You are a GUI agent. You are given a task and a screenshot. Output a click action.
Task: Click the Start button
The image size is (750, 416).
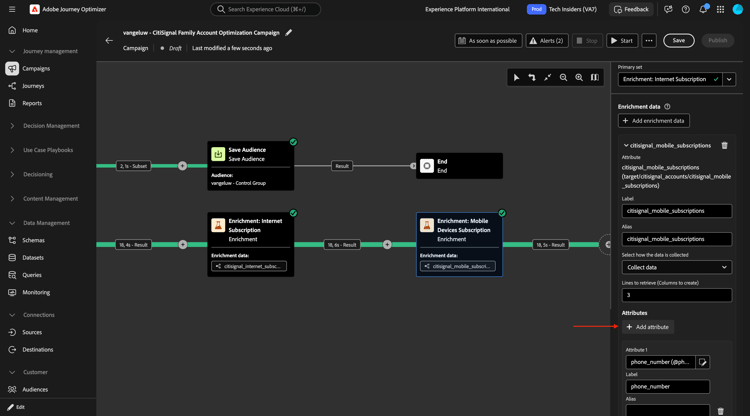(622, 41)
